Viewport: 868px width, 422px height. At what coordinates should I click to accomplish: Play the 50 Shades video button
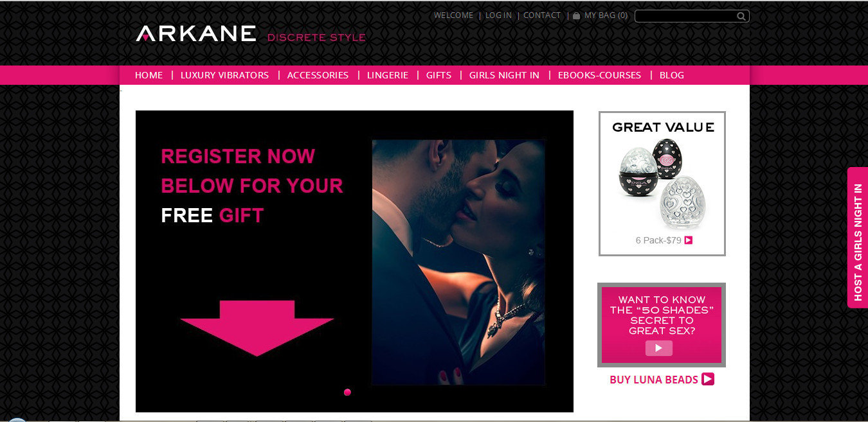pyautogui.click(x=659, y=348)
